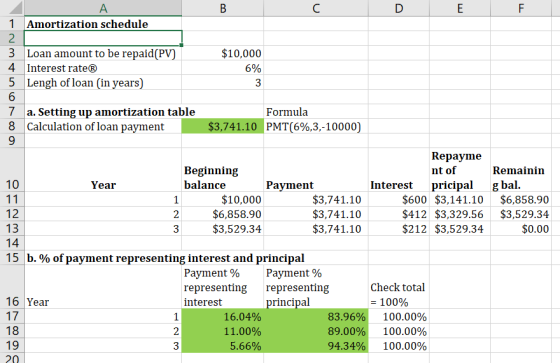Select year 2 interest cell $412
Image resolution: width=560 pixels, height=363 pixels.
point(399,214)
